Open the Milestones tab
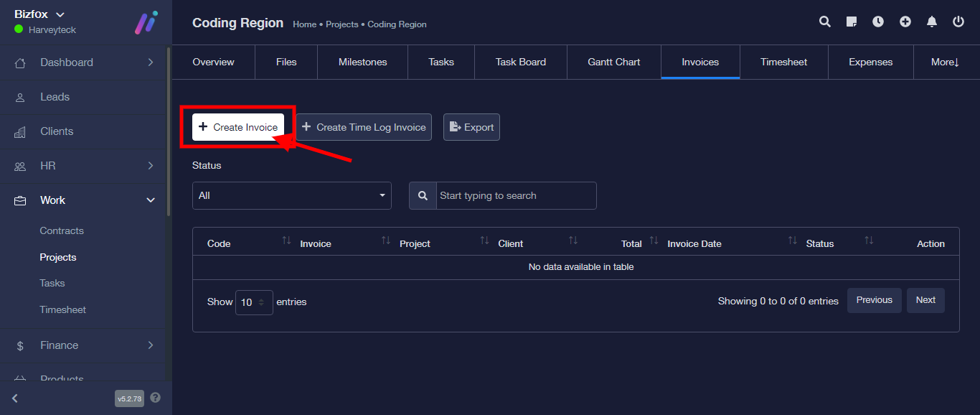 tap(362, 62)
